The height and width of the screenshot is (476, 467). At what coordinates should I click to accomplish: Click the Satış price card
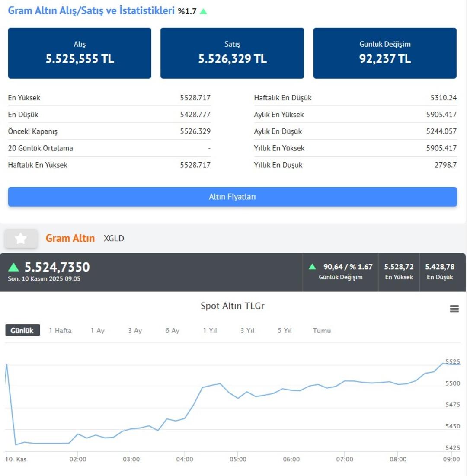[232, 53]
